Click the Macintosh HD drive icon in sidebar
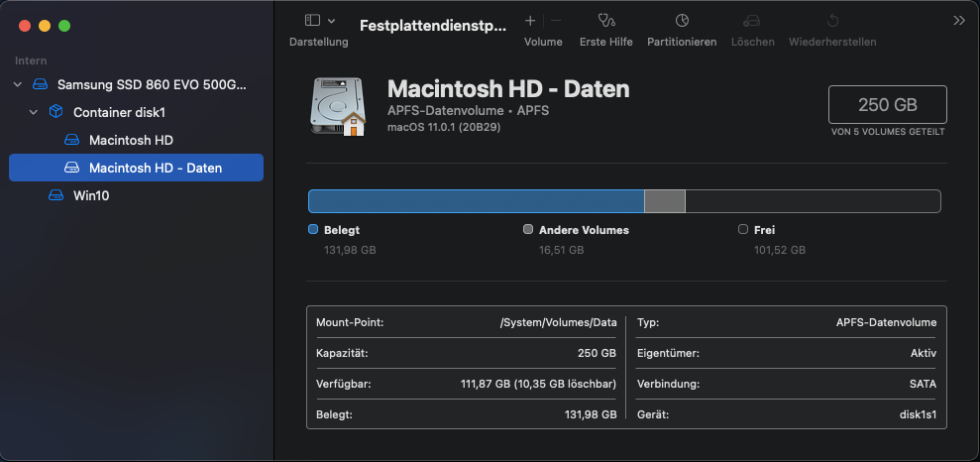This screenshot has height=462, width=980. coord(72,140)
